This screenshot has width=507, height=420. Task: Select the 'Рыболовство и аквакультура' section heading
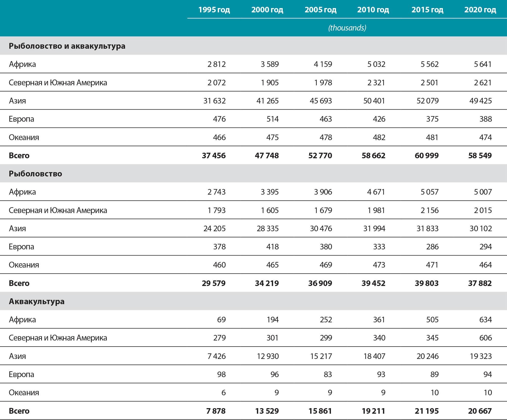click(67, 46)
